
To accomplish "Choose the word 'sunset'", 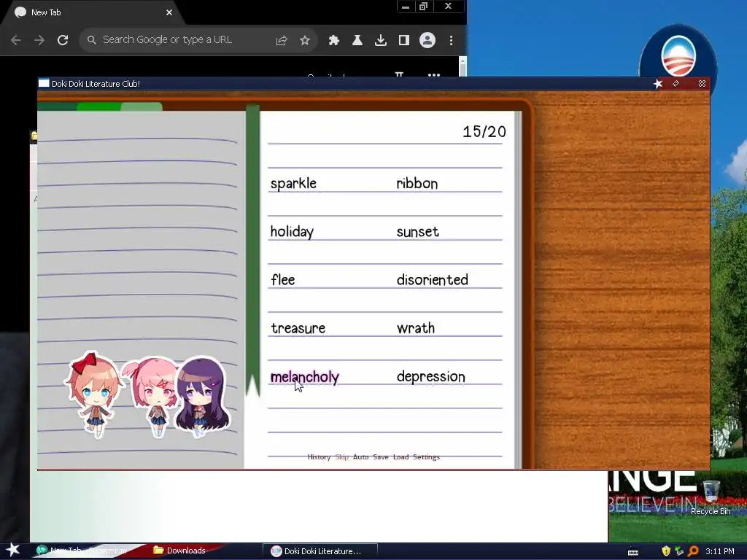I will (x=417, y=232).
